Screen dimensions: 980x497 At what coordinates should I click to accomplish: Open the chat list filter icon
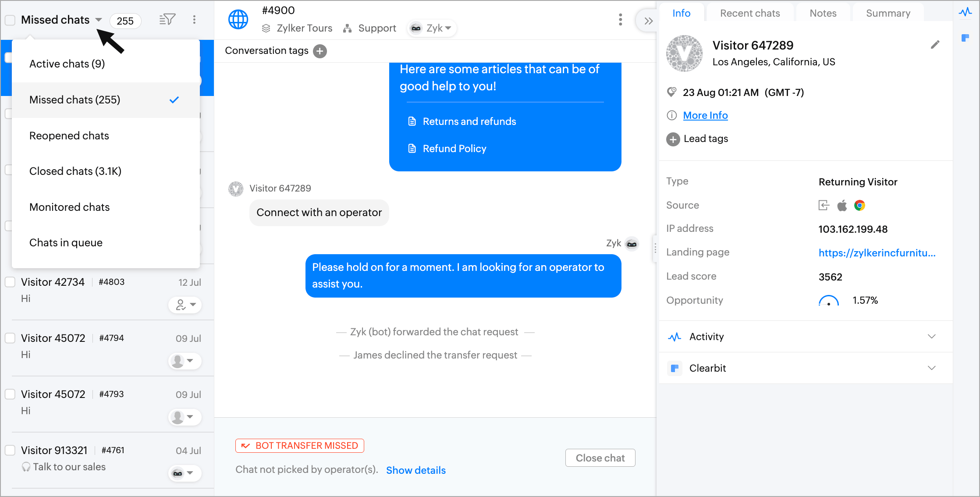coord(167,20)
